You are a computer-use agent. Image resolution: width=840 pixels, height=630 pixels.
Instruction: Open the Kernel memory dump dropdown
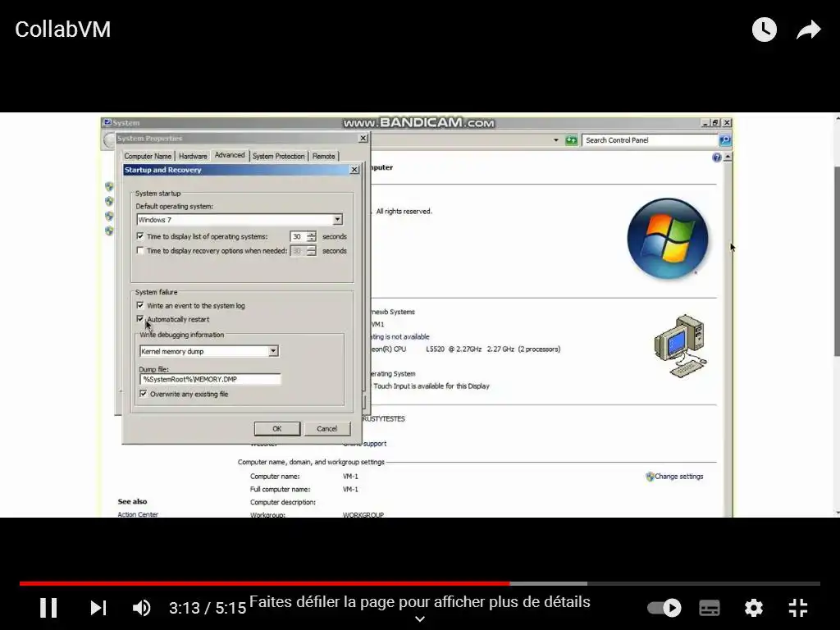coord(273,351)
